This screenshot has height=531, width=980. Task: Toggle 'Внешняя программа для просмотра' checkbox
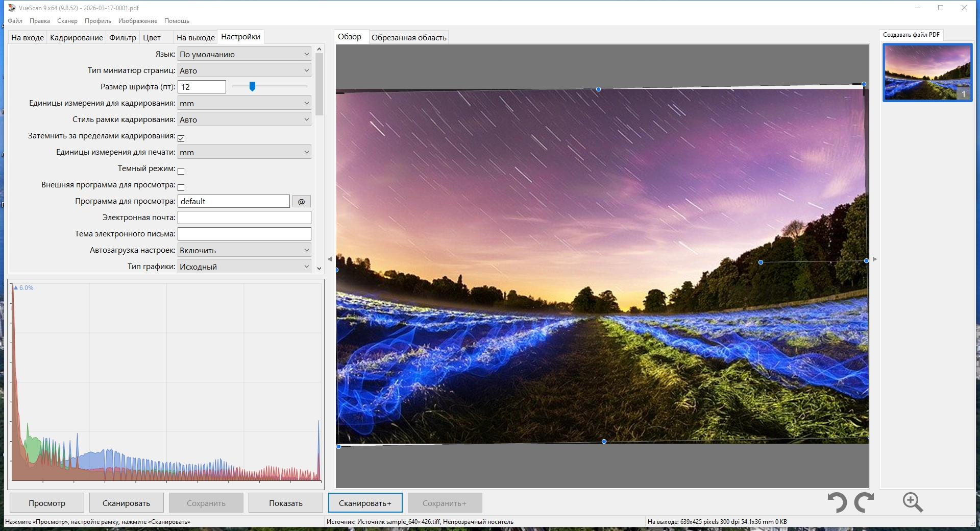pos(181,187)
